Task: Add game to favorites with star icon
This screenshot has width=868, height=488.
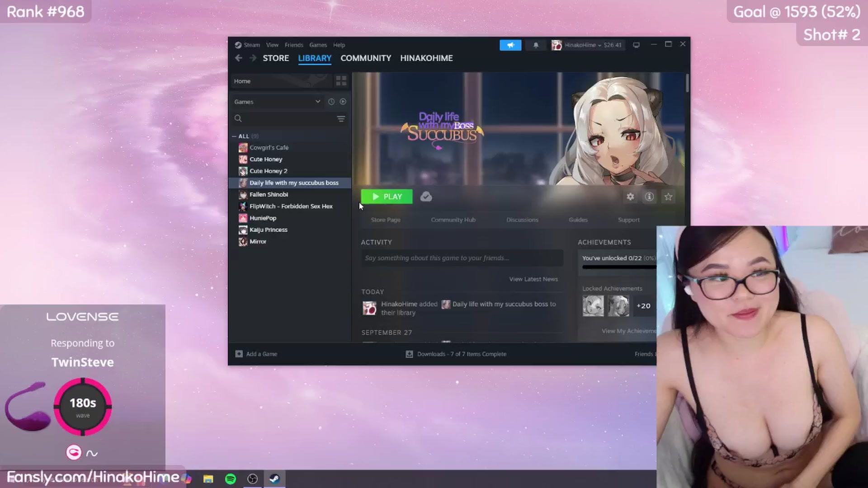Action: click(x=668, y=197)
